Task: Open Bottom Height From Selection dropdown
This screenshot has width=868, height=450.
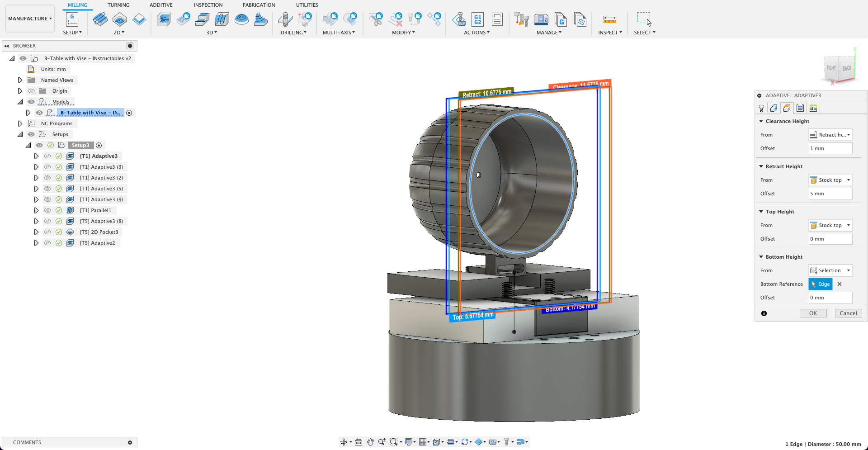Action: (830, 270)
